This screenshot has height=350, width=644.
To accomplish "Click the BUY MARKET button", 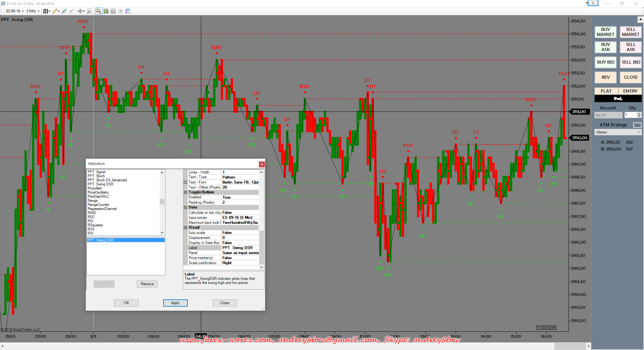I will point(605,32).
